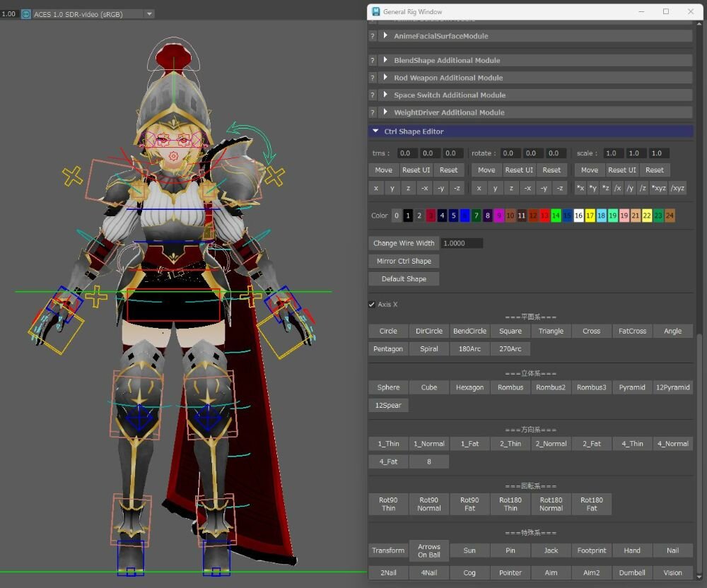Choose the Footprint control shape
The width and height of the screenshot is (707, 588).
pyautogui.click(x=591, y=551)
